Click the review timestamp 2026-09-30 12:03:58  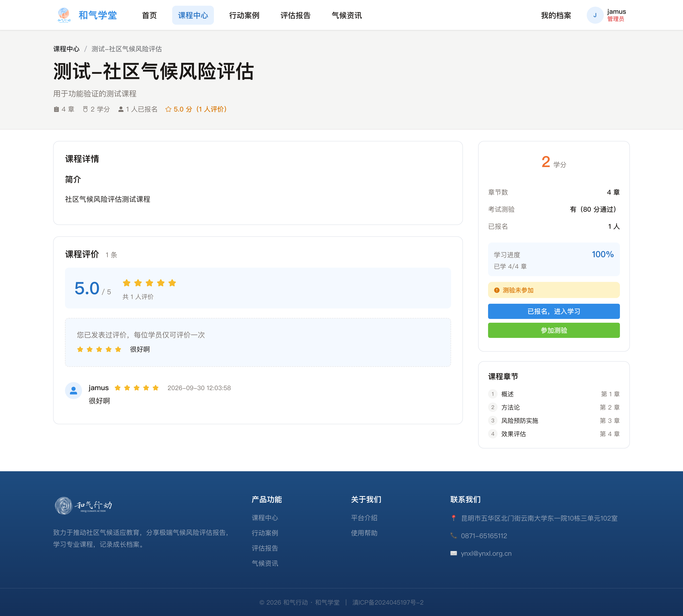click(199, 388)
